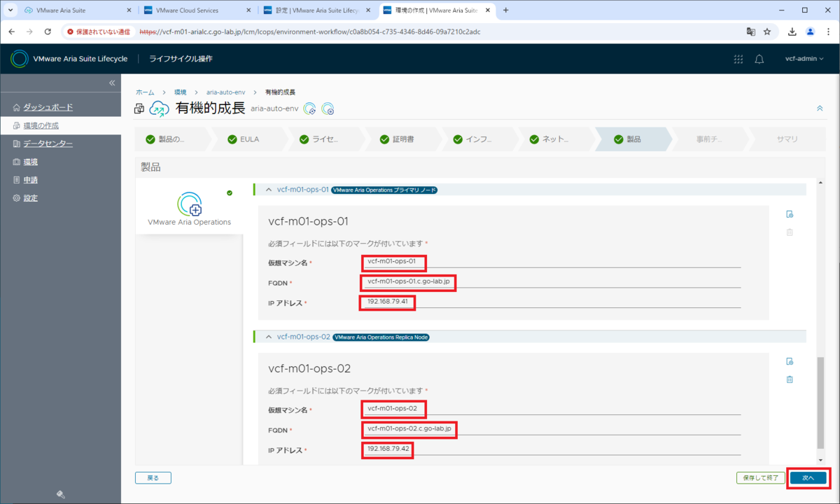This screenshot has height=504, width=840.
Task: Go to ライセ... wizard step
Action: 325,139
